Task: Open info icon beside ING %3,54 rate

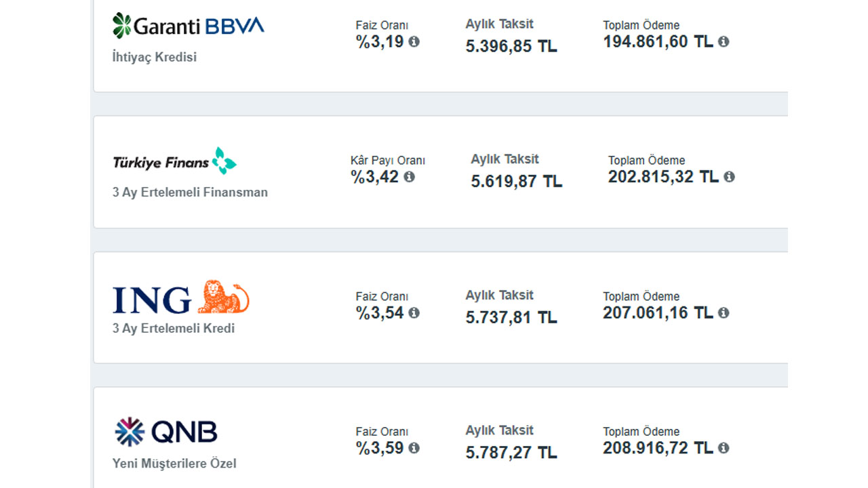Action: coord(414,313)
